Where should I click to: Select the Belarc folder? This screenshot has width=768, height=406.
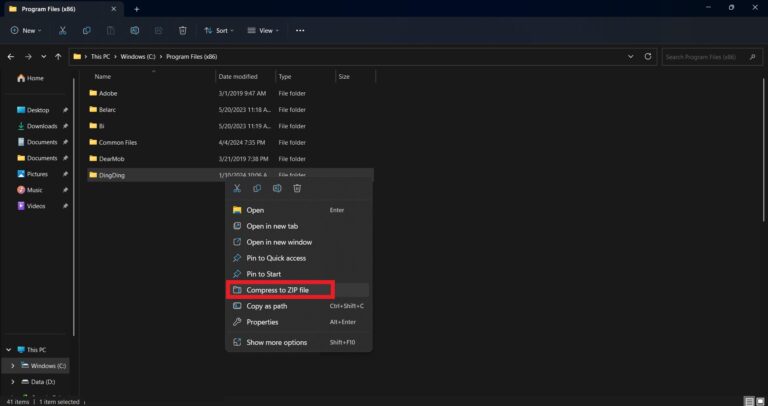click(x=230, y=110)
